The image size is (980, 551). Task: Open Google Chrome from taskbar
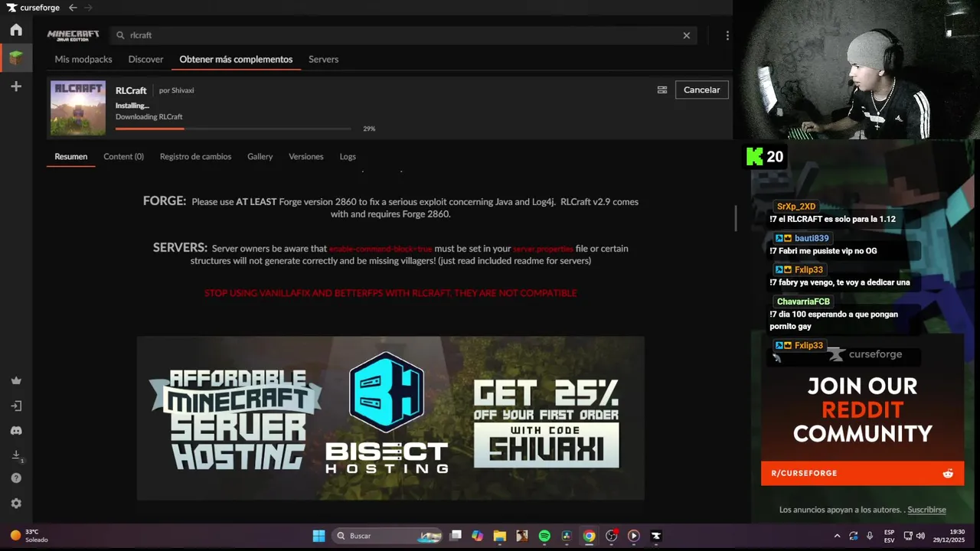click(589, 536)
